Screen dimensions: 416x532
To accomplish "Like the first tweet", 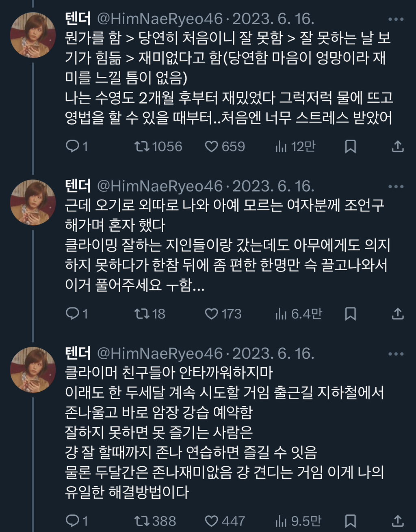I will click(x=211, y=147).
